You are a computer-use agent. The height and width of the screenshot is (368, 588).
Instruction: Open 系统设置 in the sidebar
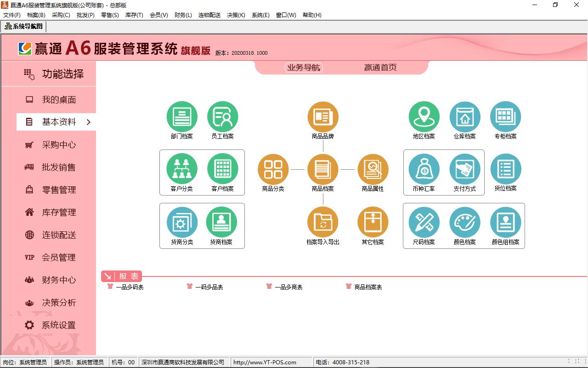[58, 325]
